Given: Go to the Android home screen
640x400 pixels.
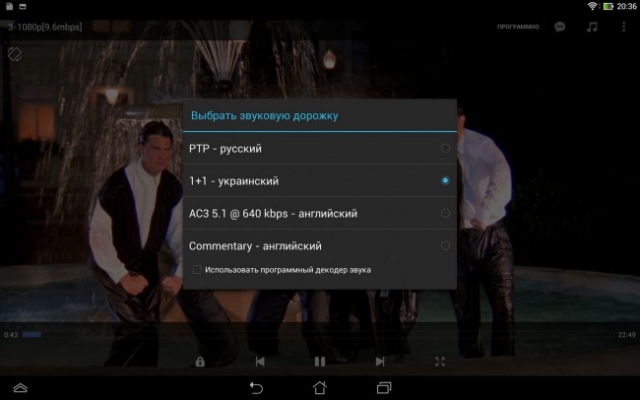Looking at the screenshot, I should coord(320,387).
